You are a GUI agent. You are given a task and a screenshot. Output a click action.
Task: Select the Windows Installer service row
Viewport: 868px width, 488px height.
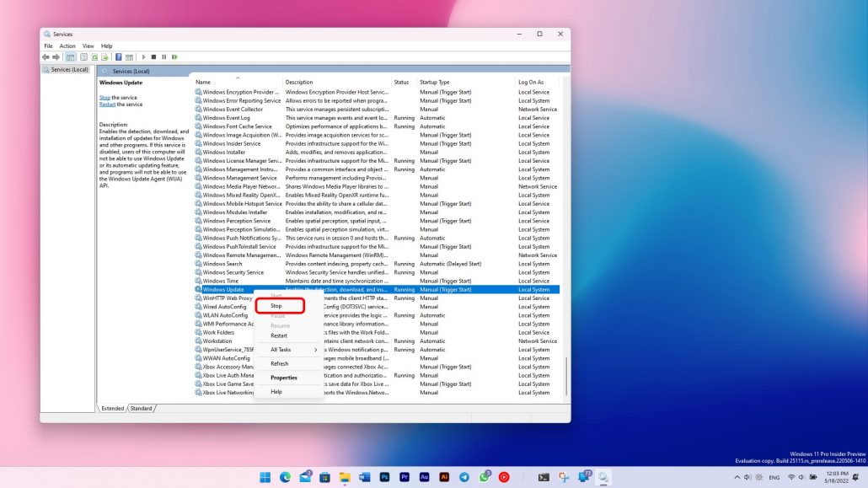tap(377, 153)
